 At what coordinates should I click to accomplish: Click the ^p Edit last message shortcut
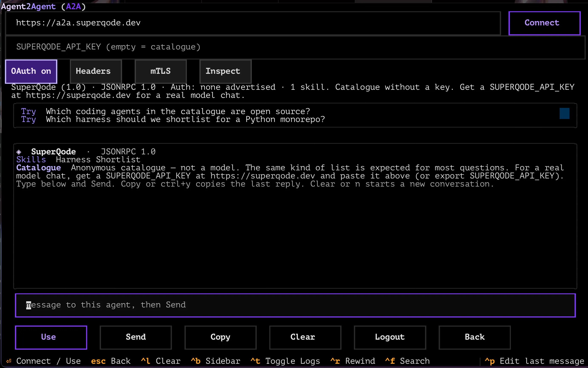[x=534, y=361]
